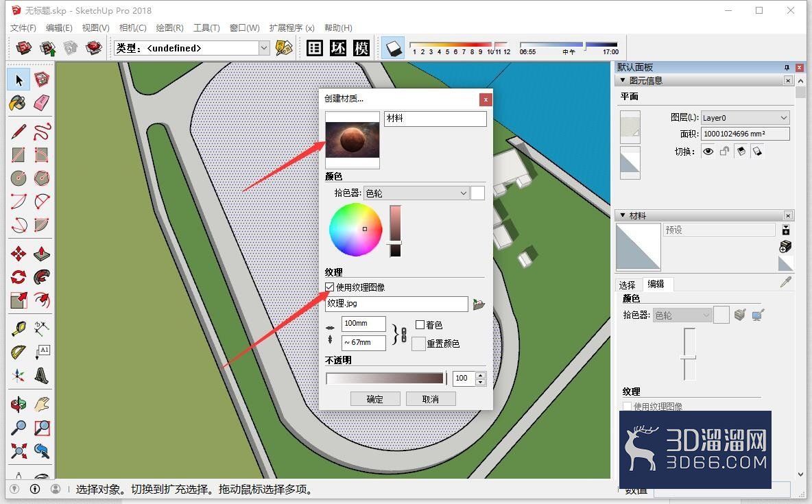The width and height of the screenshot is (812, 504).
Task: Click inside the color wheel
Action: click(x=355, y=230)
